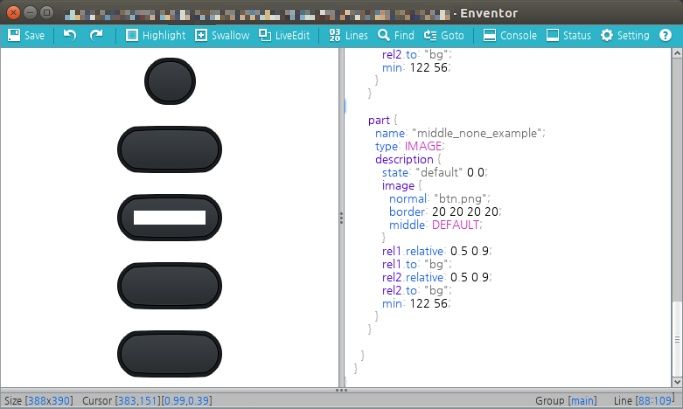Toggle the Swallow dummy option
Image resolution: width=683 pixels, height=409 pixels.
(222, 35)
